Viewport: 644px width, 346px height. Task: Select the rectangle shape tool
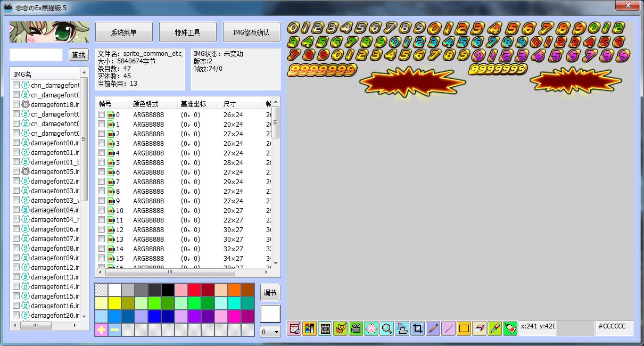click(464, 328)
